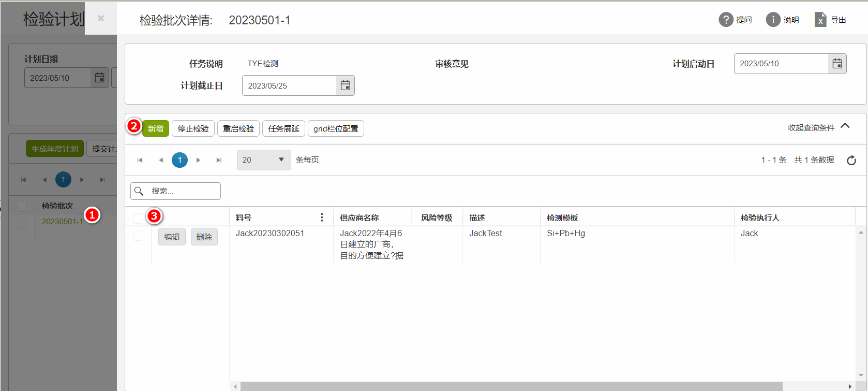This screenshot has width=868, height=391.
Task: Open calendar icon under 计划日期
Action: click(99, 78)
